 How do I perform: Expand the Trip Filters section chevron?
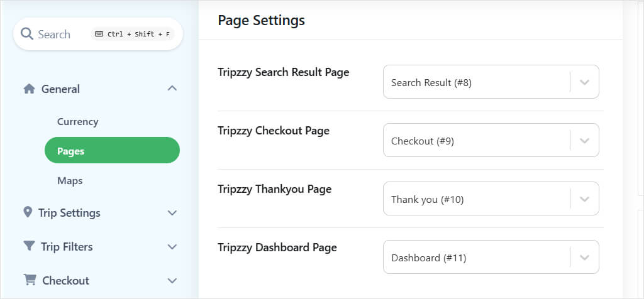pyautogui.click(x=172, y=246)
